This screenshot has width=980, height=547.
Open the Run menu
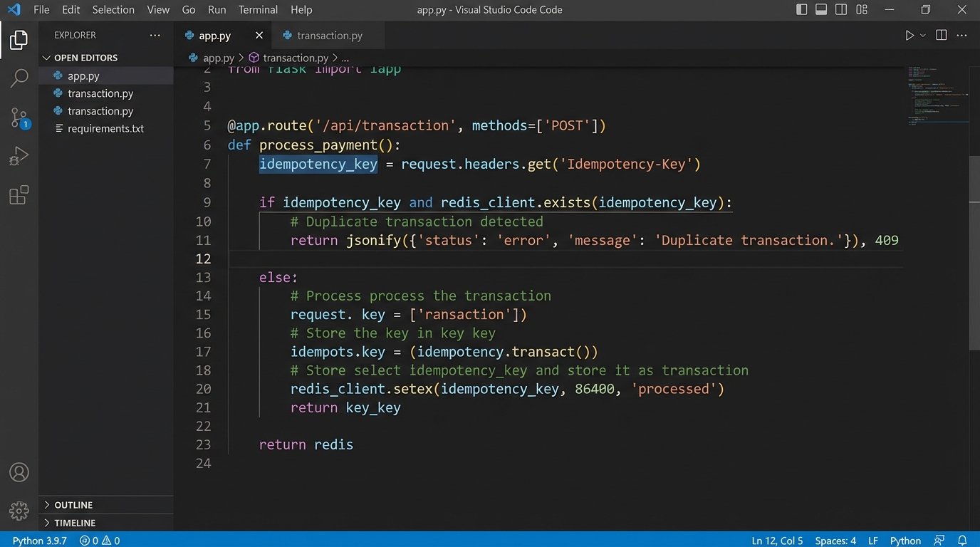click(217, 9)
